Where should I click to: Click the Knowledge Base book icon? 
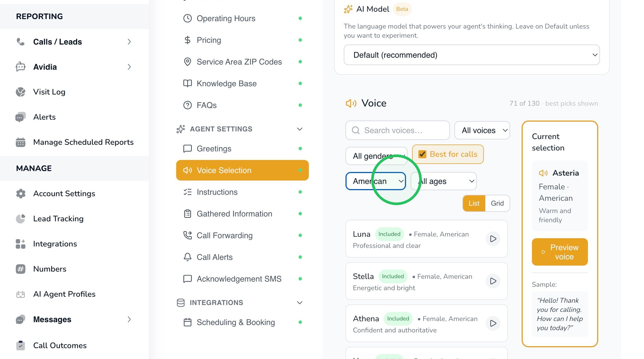pyautogui.click(x=188, y=83)
